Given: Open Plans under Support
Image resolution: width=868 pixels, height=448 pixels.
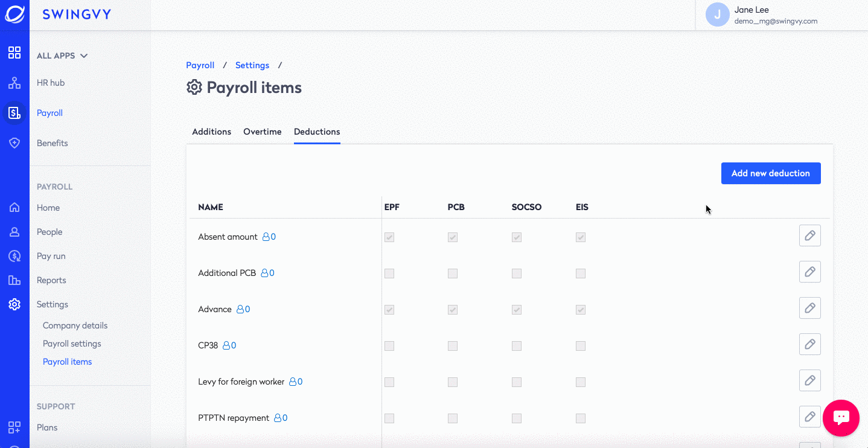Looking at the screenshot, I should pos(47,427).
